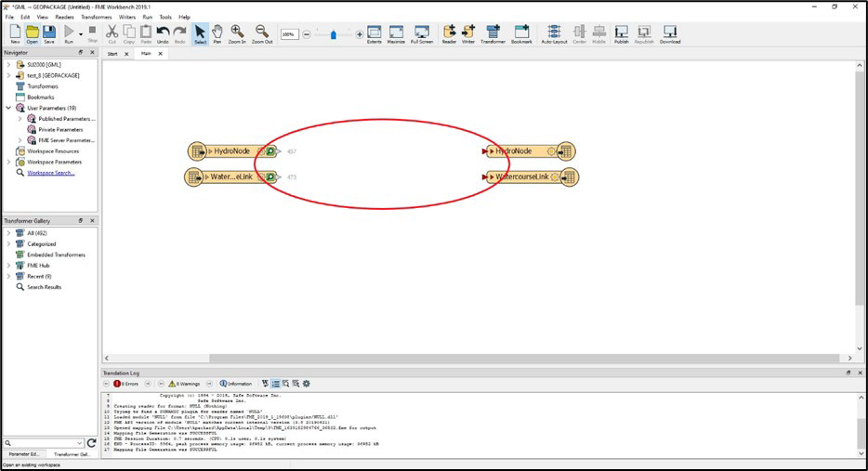The height and width of the screenshot is (471, 868).
Task: Toggle the Information log filter
Action: click(236, 384)
